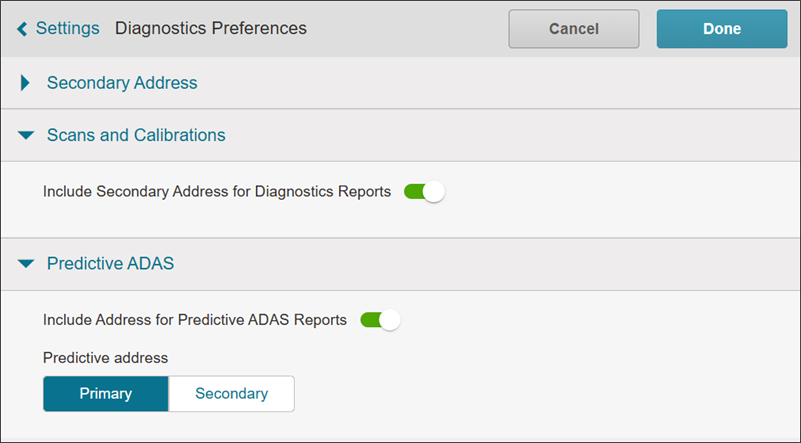Image resolution: width=801 pixels, height=443 pixels.
Task: Click the white knob of the Predictive ADAS Reports switch
Action: [390, 320]
